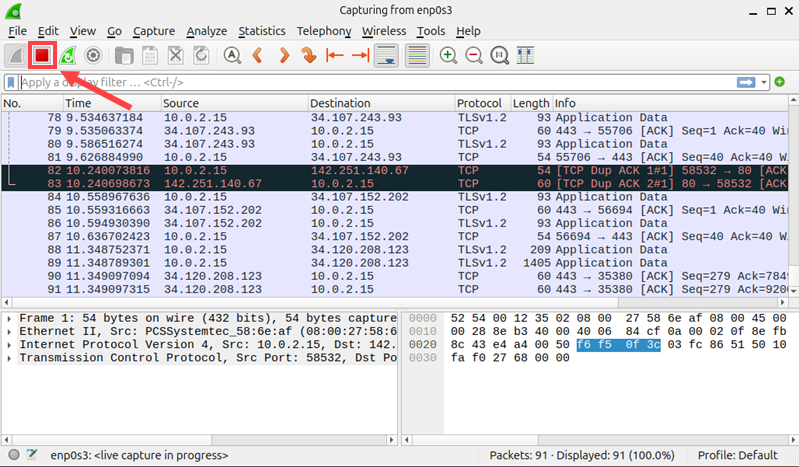Open the Capture menu

point(154,31)
